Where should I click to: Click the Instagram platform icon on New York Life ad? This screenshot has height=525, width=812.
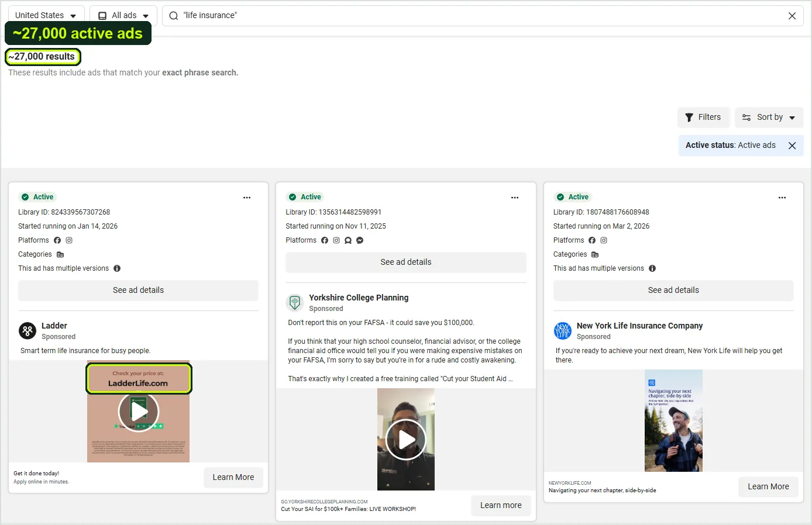coord(604,240)
